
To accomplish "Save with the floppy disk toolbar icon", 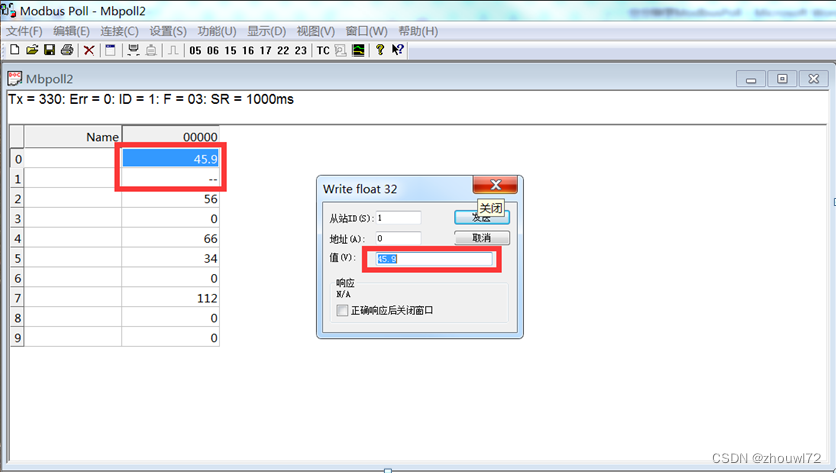I will (50, 50).
